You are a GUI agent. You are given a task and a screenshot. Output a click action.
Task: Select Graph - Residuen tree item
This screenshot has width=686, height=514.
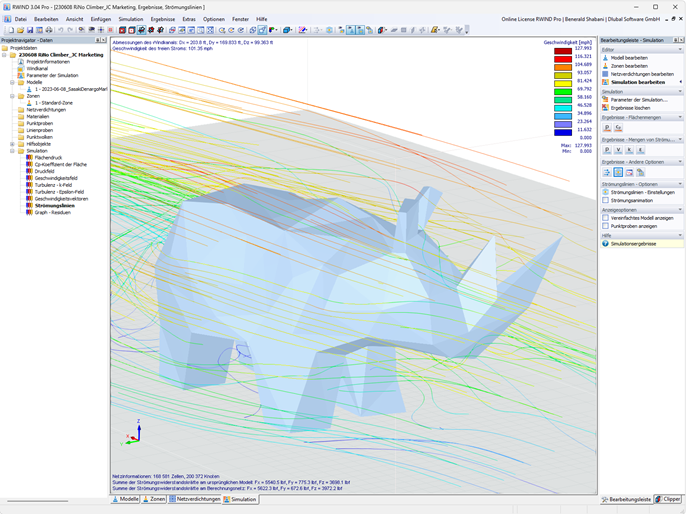52,213
